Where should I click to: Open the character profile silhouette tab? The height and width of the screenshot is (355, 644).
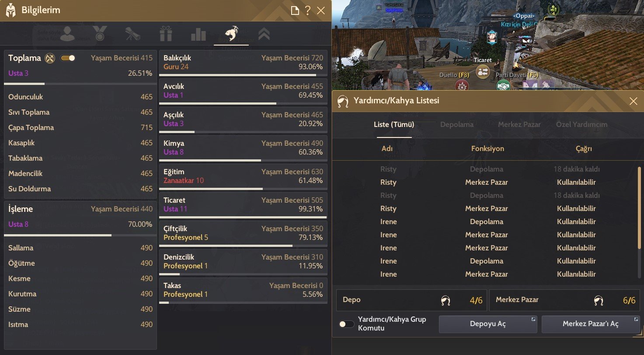click(67, 34)
